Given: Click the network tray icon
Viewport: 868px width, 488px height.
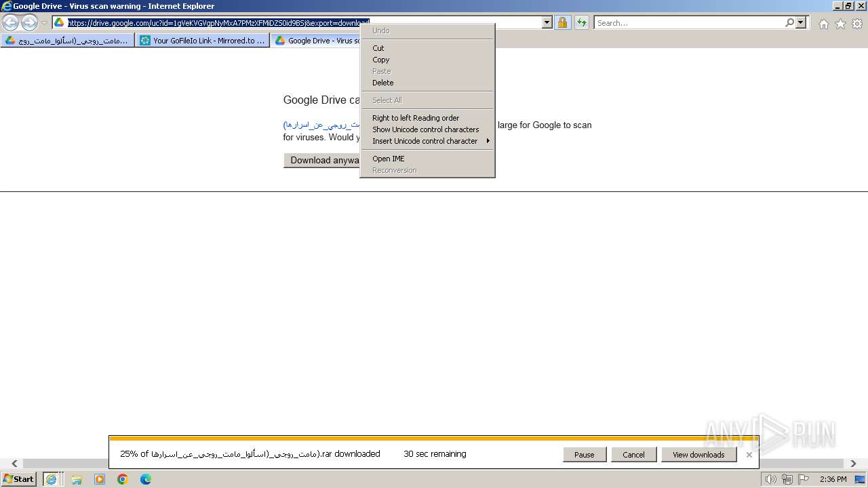Looking at the screenshot, I should 787,479.
